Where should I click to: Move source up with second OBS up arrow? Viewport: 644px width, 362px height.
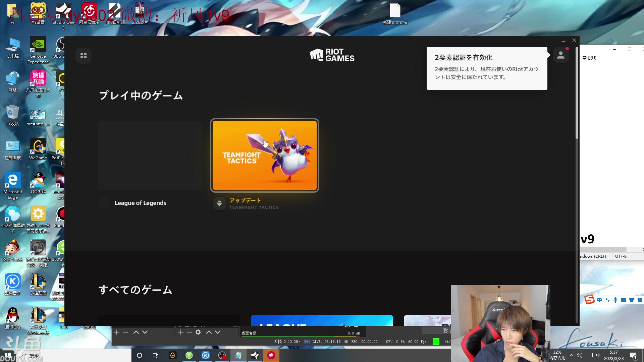click(x=209, y=332)
